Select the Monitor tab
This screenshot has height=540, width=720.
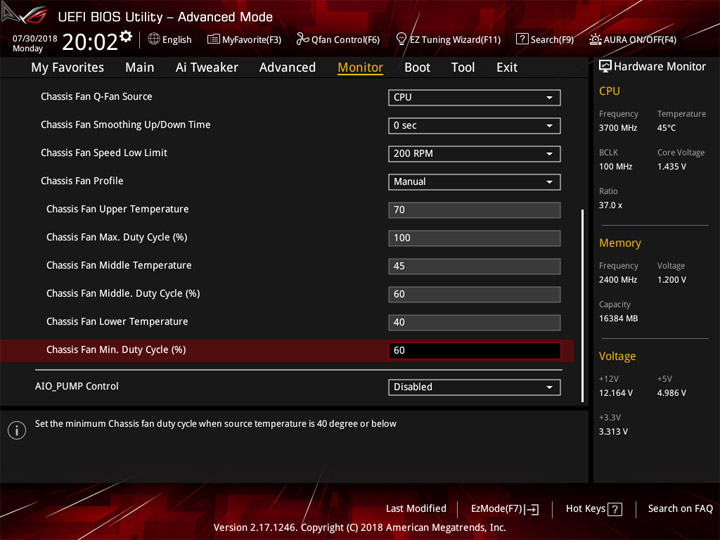click(360, 68)
